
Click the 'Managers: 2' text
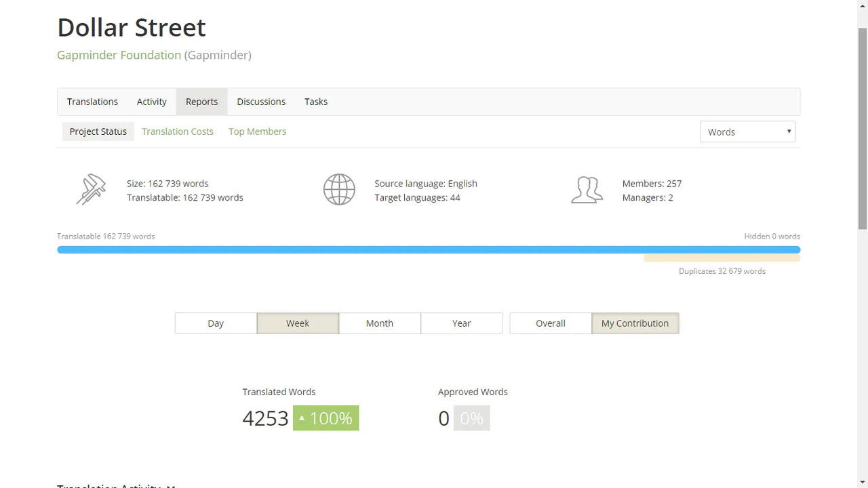pos(648,198)
